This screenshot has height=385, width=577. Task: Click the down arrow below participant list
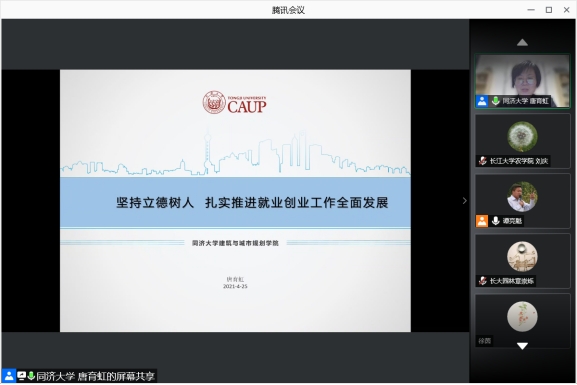[x=522, y=346]
